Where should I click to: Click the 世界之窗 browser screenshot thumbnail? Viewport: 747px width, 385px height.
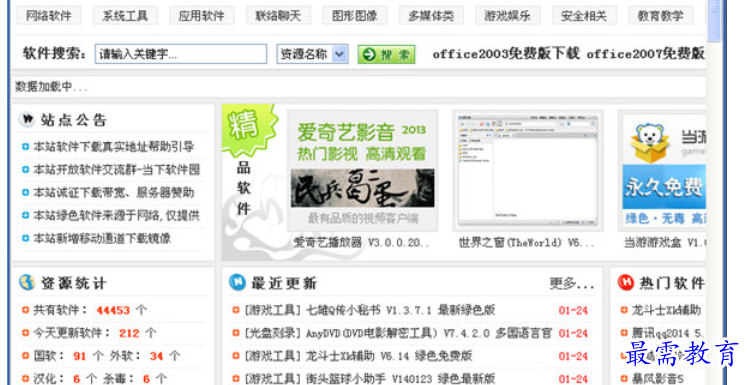point(528,171)
